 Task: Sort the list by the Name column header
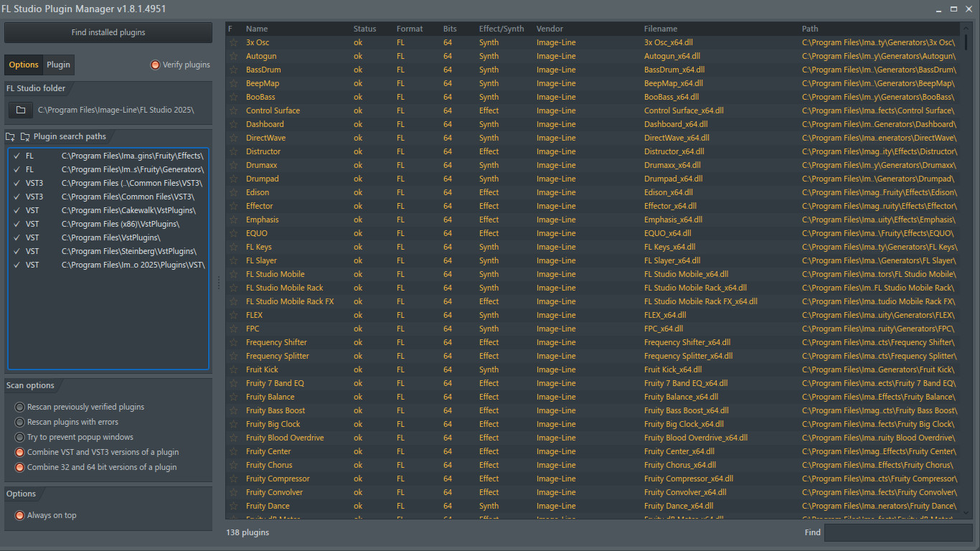pos(257,29)
